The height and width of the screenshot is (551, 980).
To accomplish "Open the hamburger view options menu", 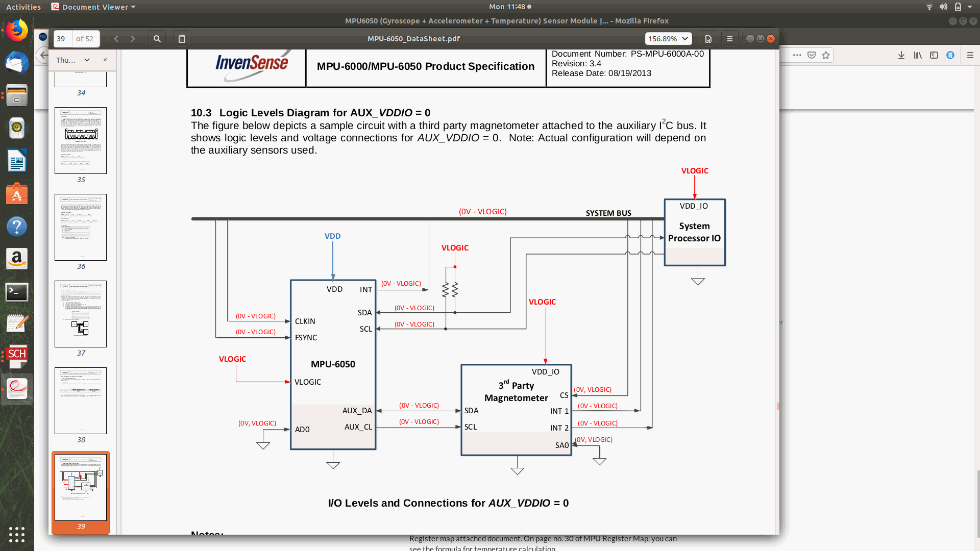I will [730, 39].
